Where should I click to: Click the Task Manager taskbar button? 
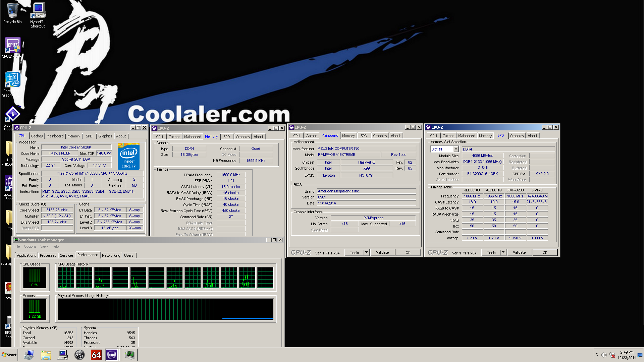point(129,355)
